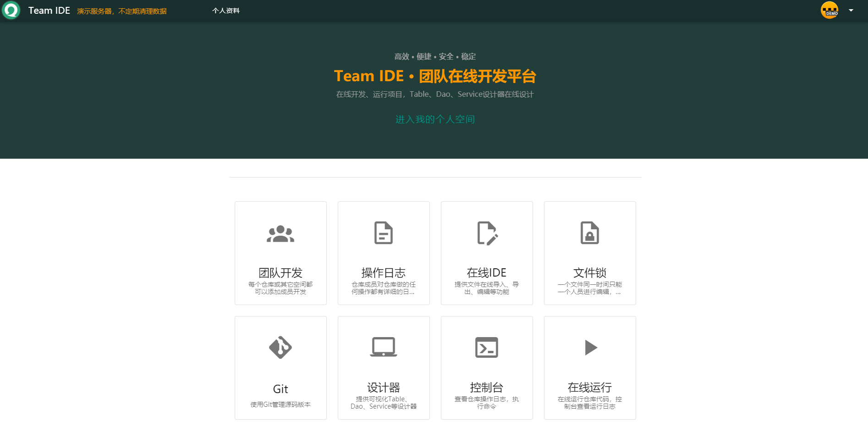Viewport: 868px width, 427px height.
Task: Open the 个人资料 menu item
Action: 226,10
